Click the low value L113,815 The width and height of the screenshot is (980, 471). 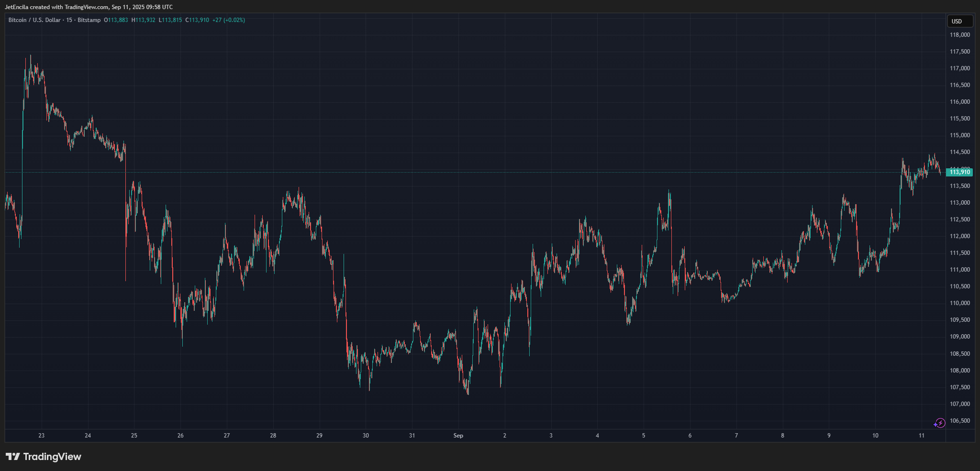pos(170,20)
